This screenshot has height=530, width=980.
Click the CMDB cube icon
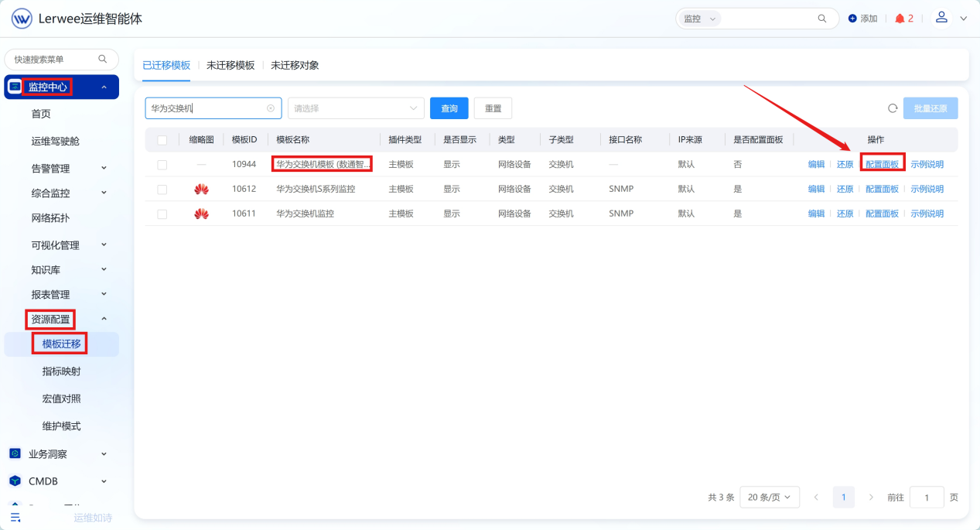click(15, 481)
